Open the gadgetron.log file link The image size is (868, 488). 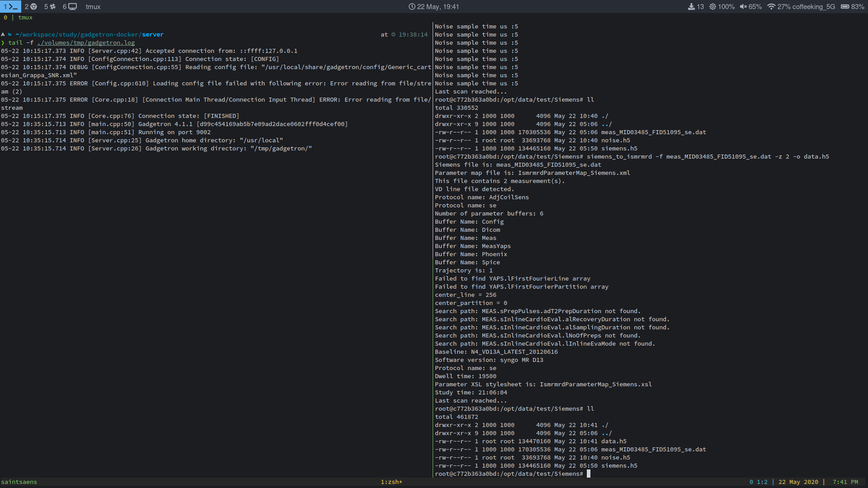pyautogui.click(x=85, y=42)
